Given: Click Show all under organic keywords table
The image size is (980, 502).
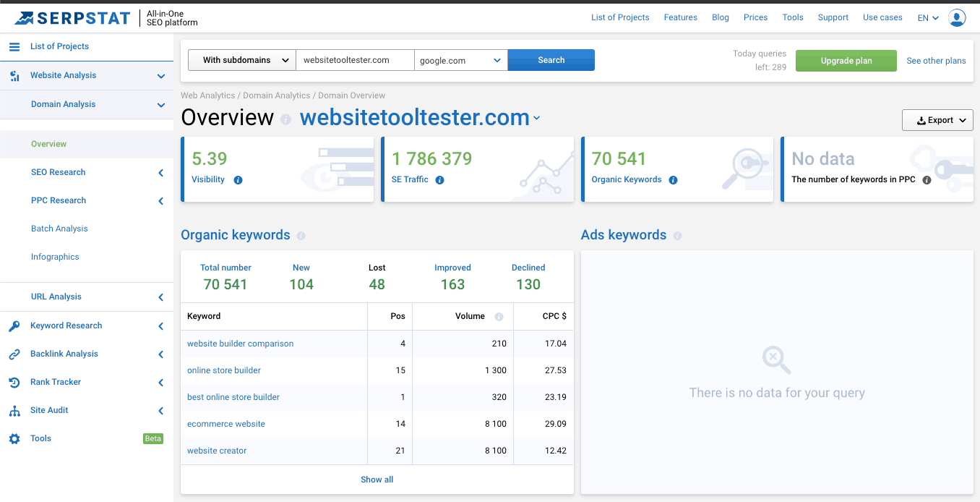Looking at the screenshot, I should [x=377, y=480].
